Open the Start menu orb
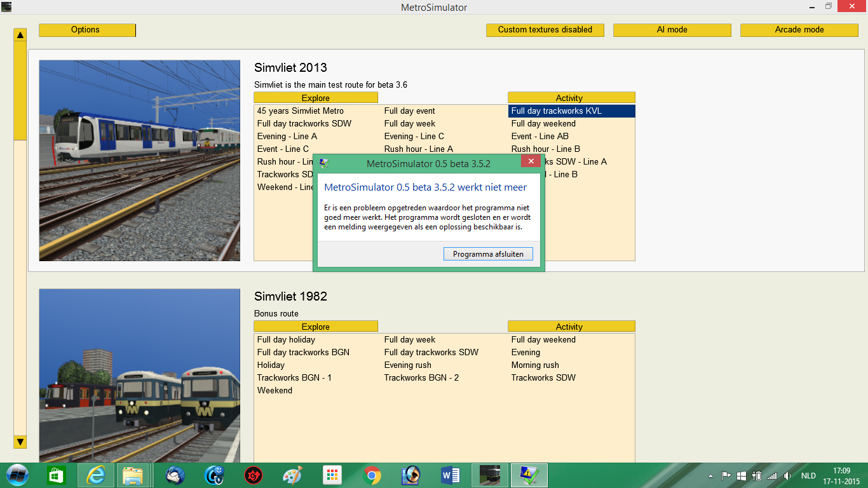The height and width of the screenshot is (488, 868). pos(17,475)
